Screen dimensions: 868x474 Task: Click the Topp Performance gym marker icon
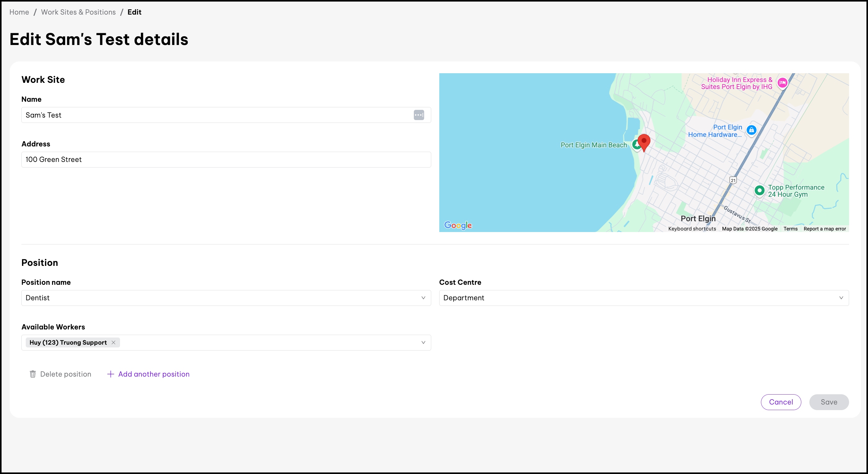coord(759,190)
